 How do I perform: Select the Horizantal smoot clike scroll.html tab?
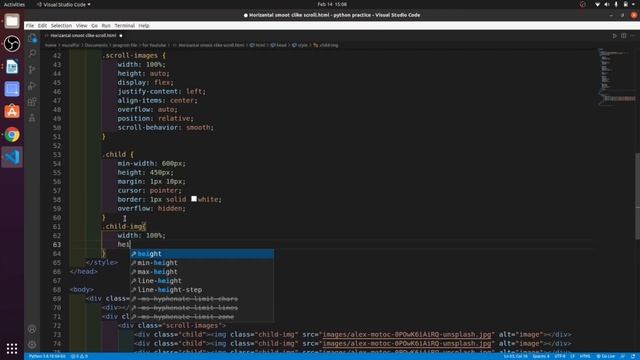tap(83, 36)
